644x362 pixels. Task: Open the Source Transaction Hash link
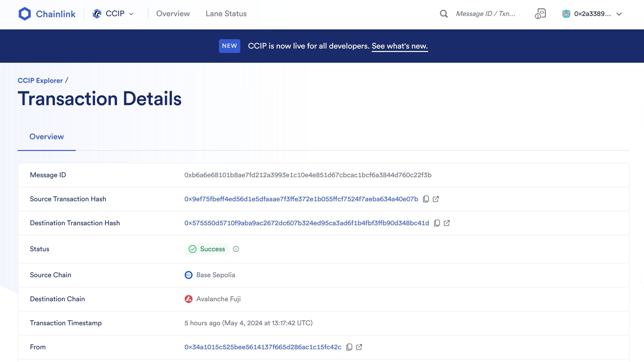coord(301,199)
